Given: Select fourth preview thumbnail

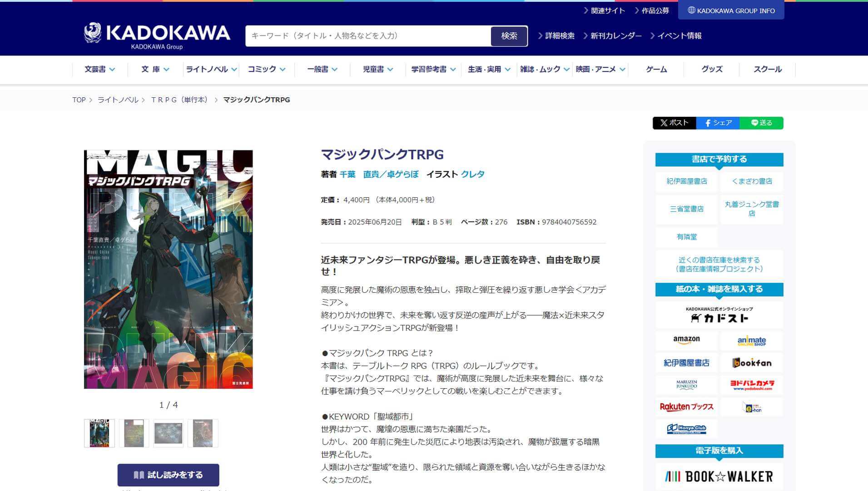Looking at the screenshot, I should pyautogui.click(x=203, y=433).
